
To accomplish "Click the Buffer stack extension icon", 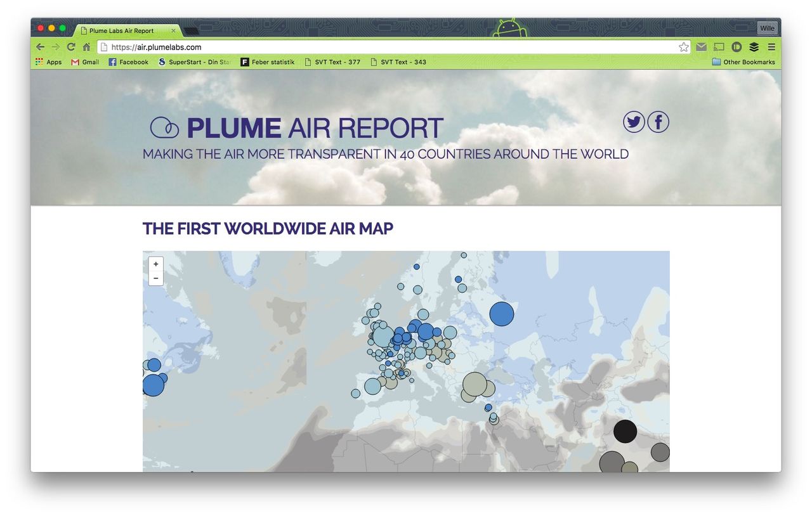I will coord(754,47).
